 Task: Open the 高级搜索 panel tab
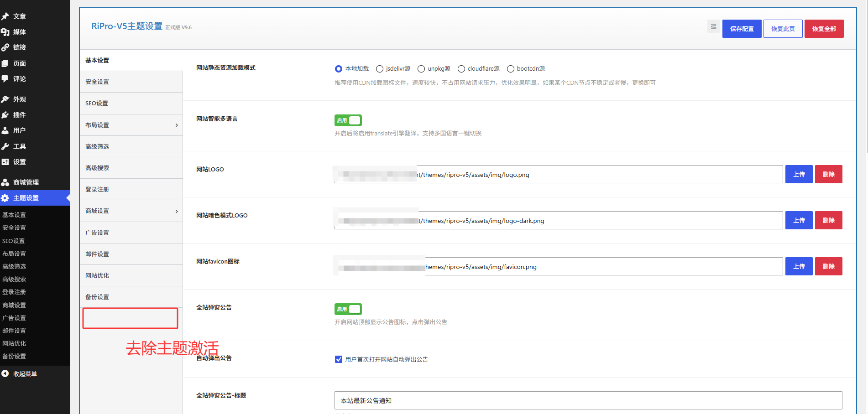coord(131,168)
